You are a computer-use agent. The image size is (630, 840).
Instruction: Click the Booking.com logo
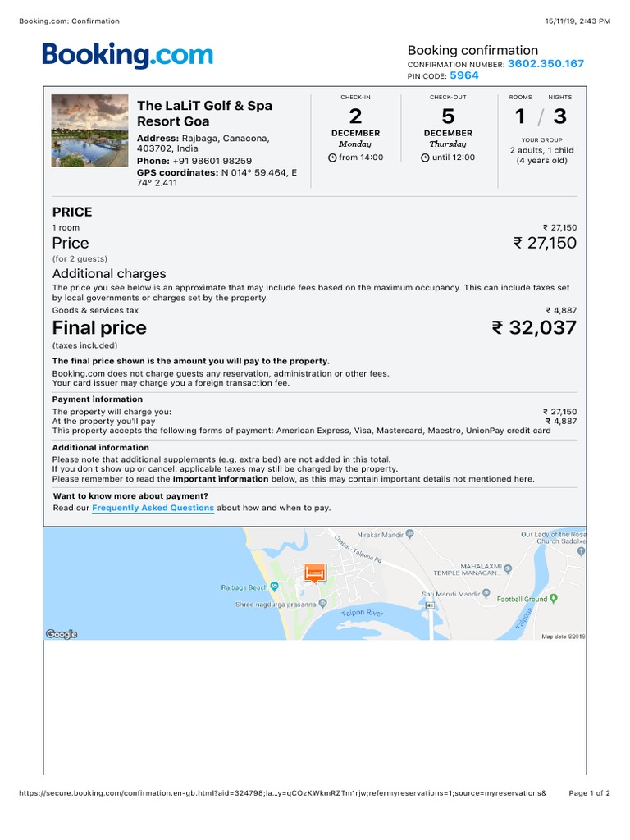point(128,56)
